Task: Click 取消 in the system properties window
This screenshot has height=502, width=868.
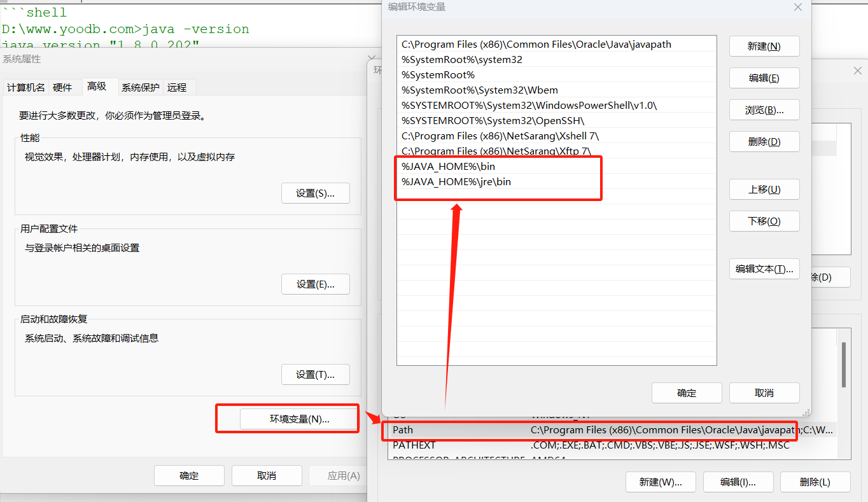Action: click(267, 475)
